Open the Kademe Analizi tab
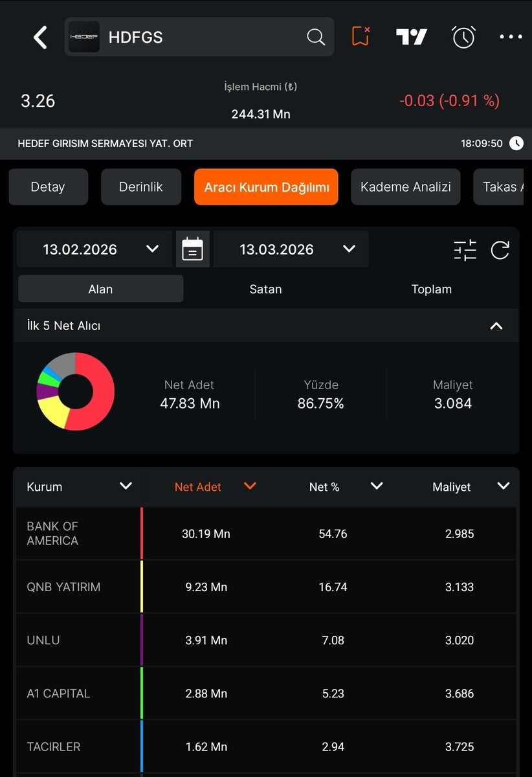532x777 pixels. point(406,187)
